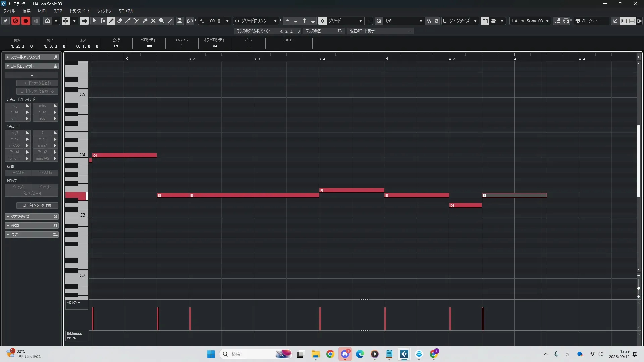Select the Mute tool

[153, 21]
